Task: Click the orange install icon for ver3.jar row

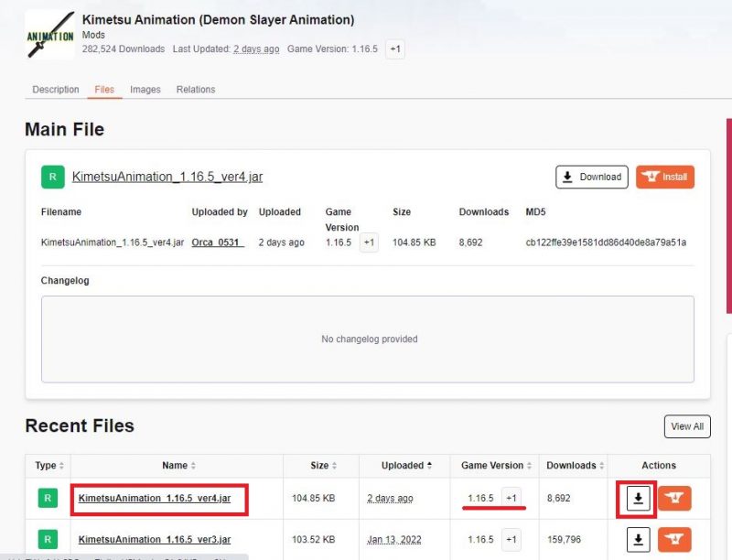Action: click(x=674, y=540)
